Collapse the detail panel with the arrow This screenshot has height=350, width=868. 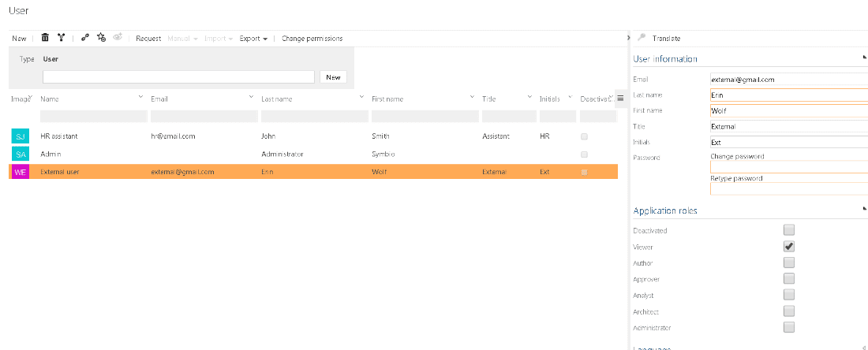628,38
